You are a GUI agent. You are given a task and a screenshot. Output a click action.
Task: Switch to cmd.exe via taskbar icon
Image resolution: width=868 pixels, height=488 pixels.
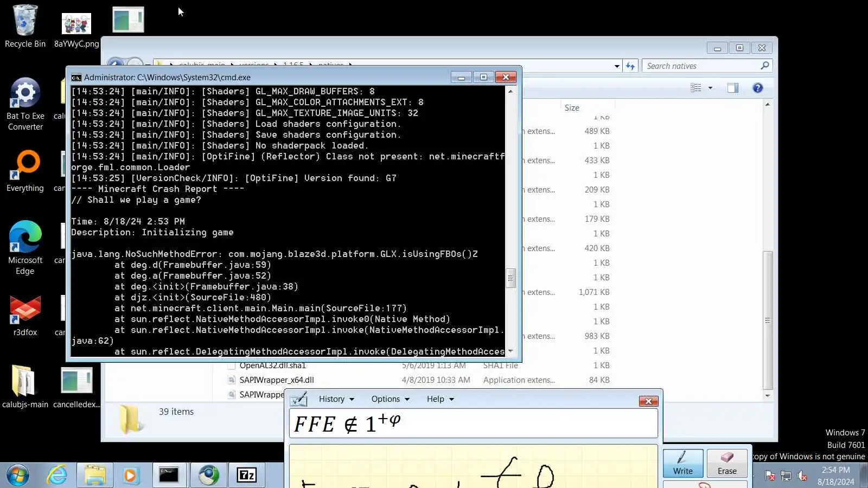(169, 475)
